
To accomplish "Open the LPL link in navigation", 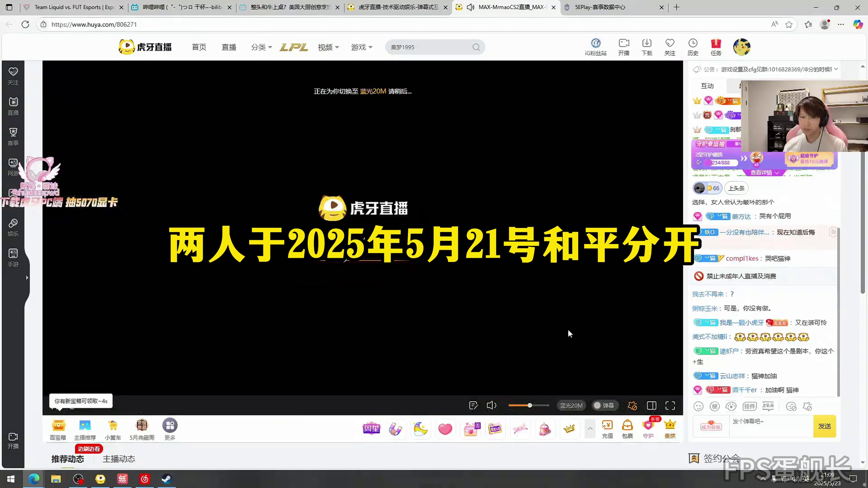I will tap(294, 47).
